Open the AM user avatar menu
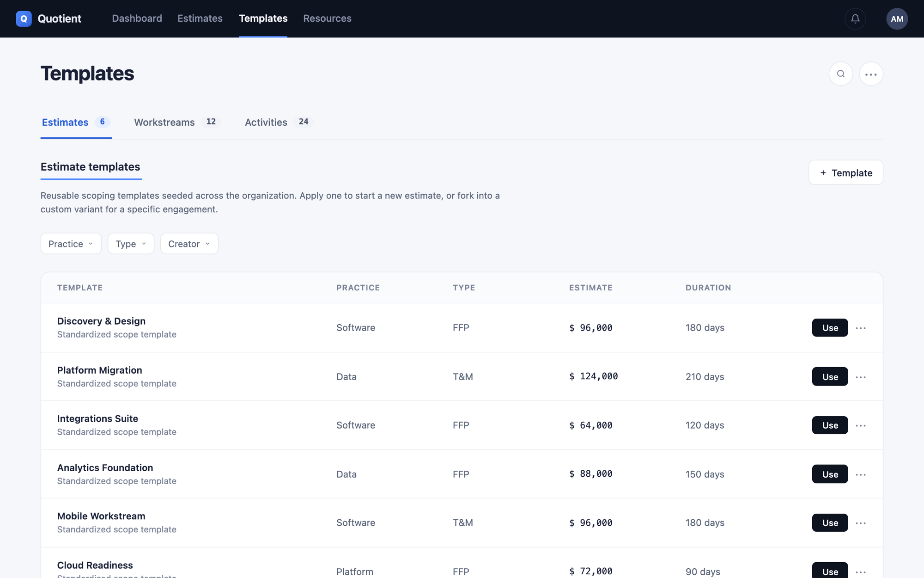The image size is (924, 578). click(x=897, y=18)
